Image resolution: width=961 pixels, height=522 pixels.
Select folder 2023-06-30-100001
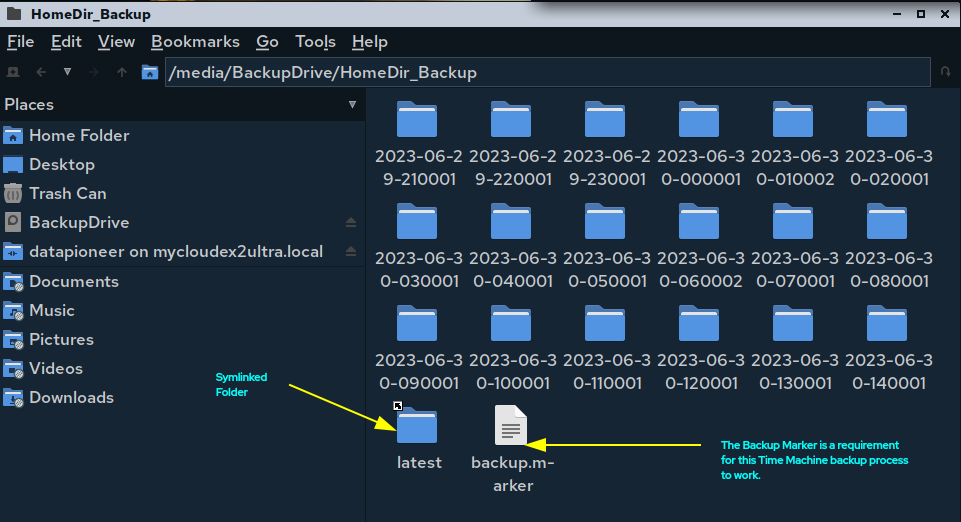[x=512, y=348]
